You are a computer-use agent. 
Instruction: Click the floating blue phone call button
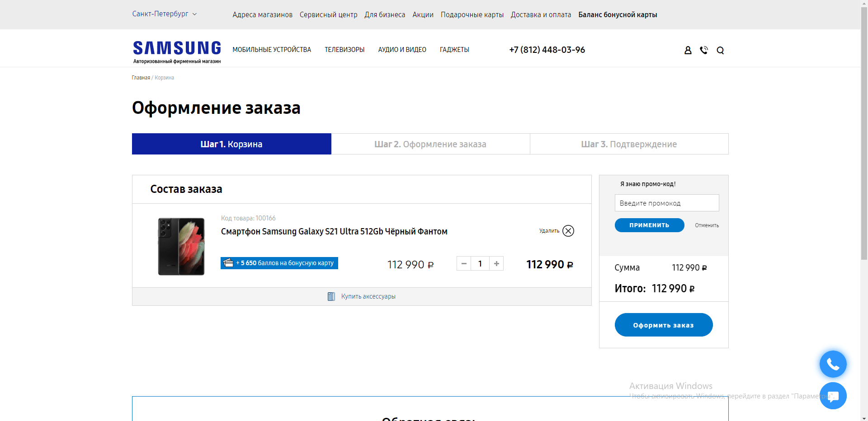(833, 364)
